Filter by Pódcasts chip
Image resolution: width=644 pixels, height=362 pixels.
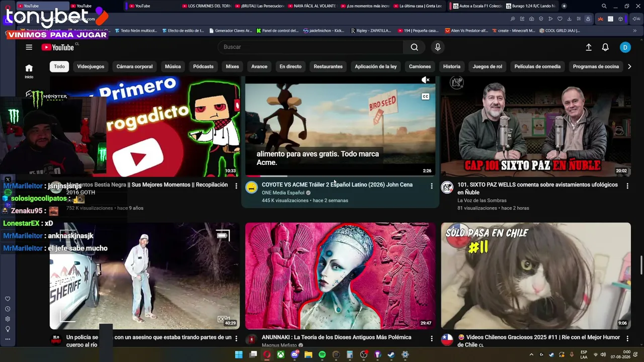pos(203,66)
